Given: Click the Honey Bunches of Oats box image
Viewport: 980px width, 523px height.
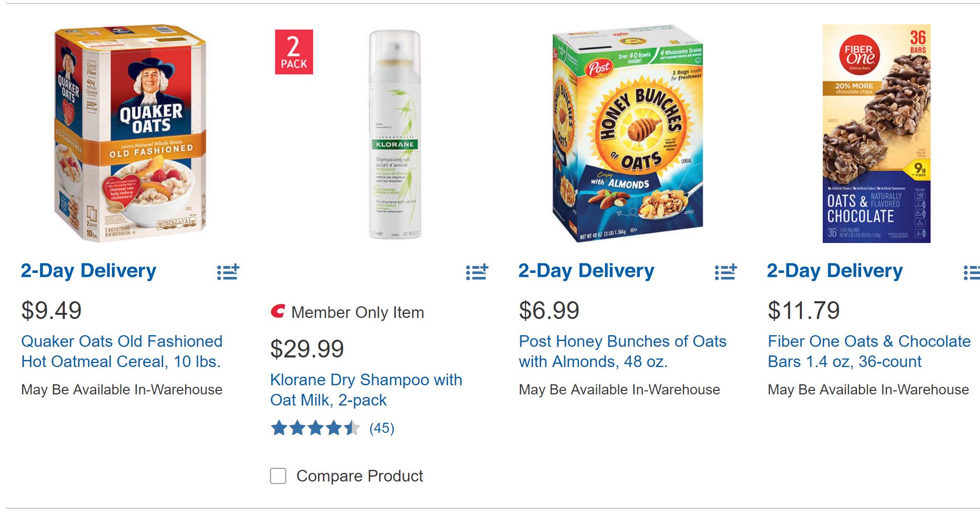Looking at the screenshot, I should tap(628, 134).
